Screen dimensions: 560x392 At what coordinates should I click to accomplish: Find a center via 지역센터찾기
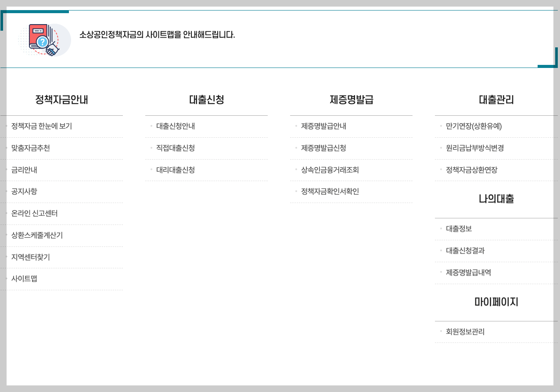tap(31, 257)
